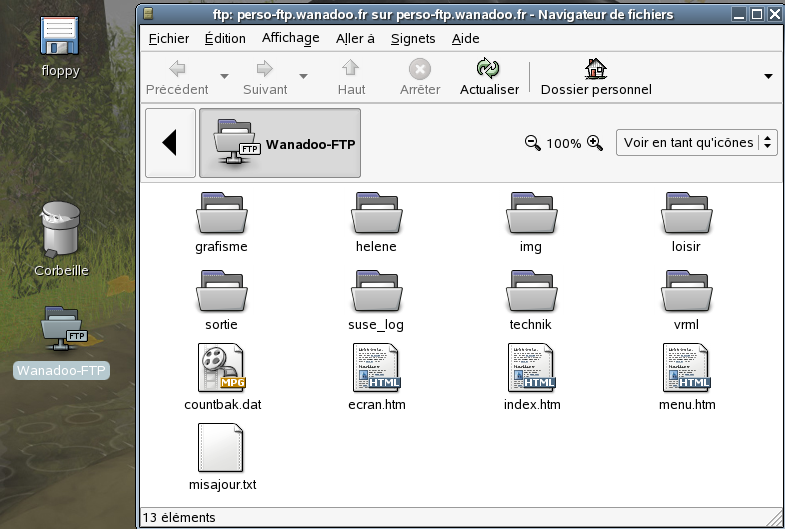The width and height of the screenshot is (785, 529).
Task: Click the countbak.dat file name
Action: point(223,404)
